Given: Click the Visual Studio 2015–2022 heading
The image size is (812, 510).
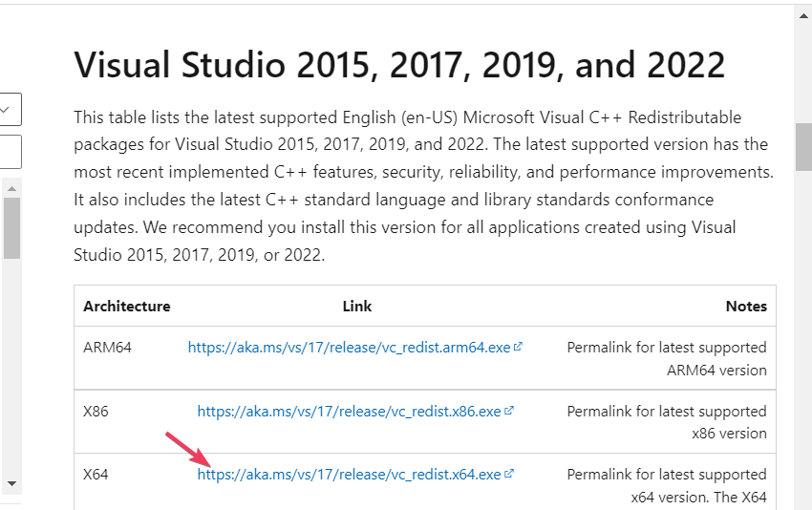Looking at the screenshot, I should pyautogui.click(x=399, y=65).
